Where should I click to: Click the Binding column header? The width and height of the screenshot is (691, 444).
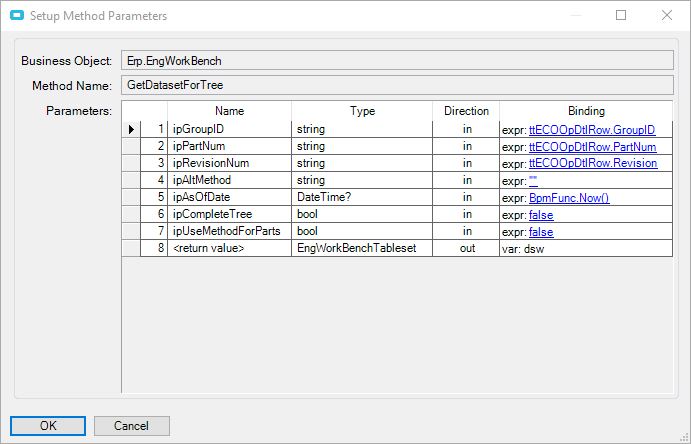tap(586, 111)
